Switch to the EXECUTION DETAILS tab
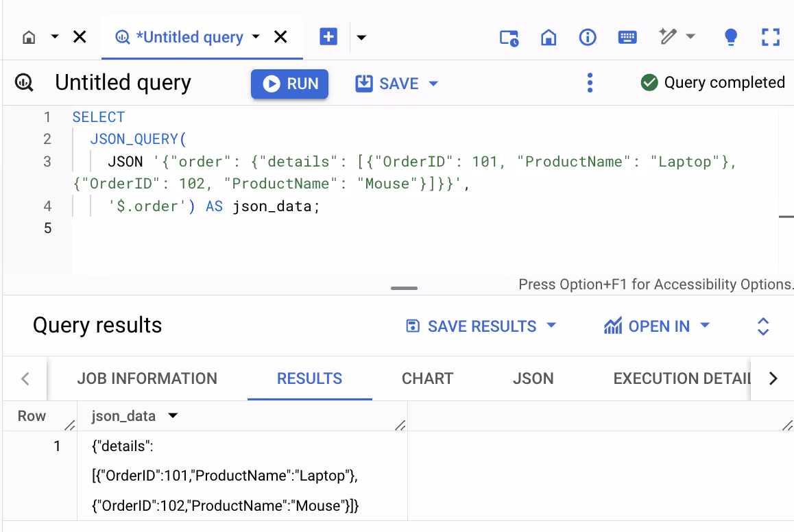The height and width of the screenshot is (532, 794). point(682,378)
